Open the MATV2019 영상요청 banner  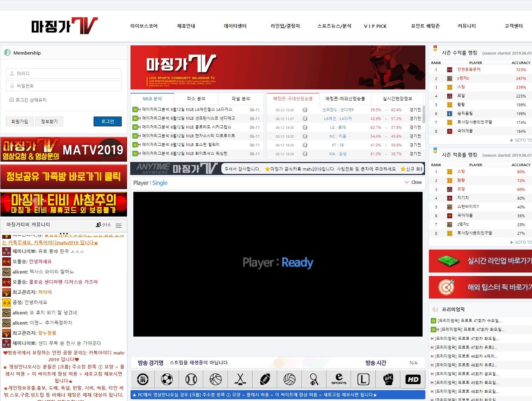click(64, 149)
